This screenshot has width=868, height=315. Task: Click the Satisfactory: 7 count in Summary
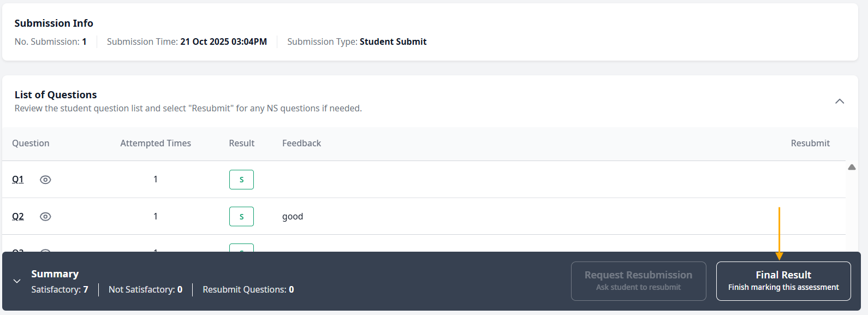(x=60, y=290)
